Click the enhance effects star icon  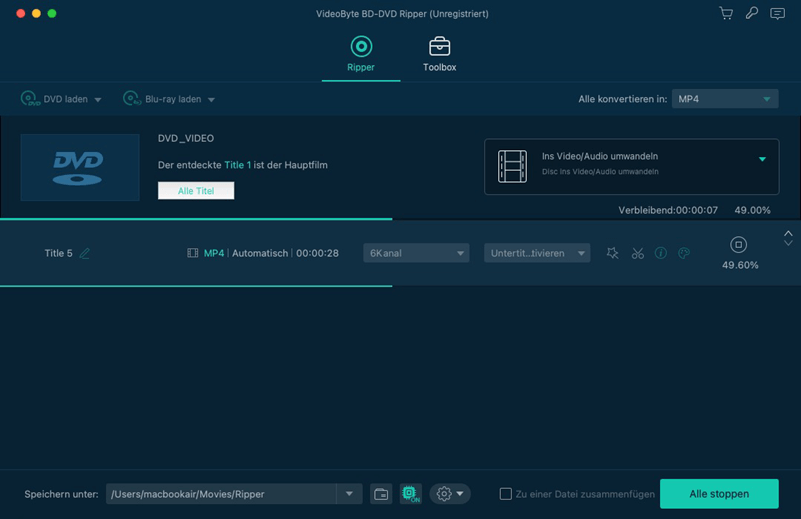[612, 253]
